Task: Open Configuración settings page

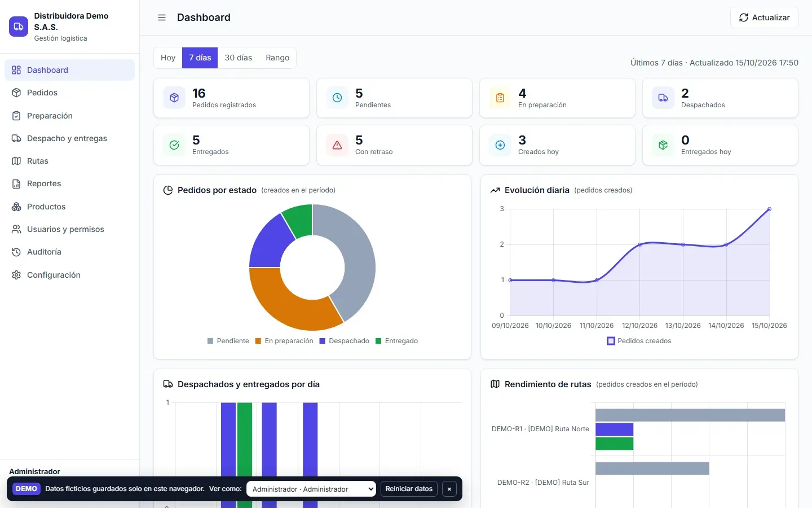Action: (x=69, y=275)
